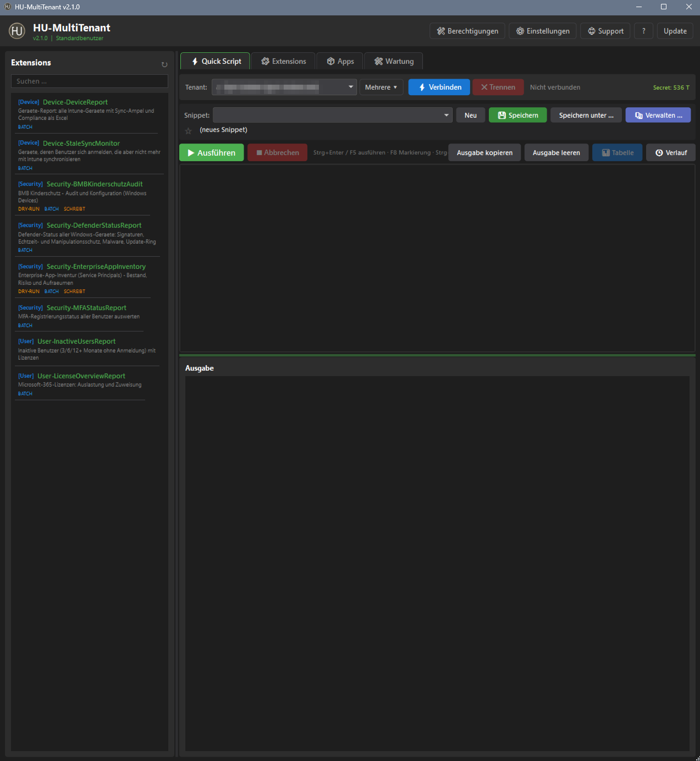Screen dimensions: 700x761
Task: Select the Security-DefenderStatusReport extension
Action: click(x=88, y=237)
